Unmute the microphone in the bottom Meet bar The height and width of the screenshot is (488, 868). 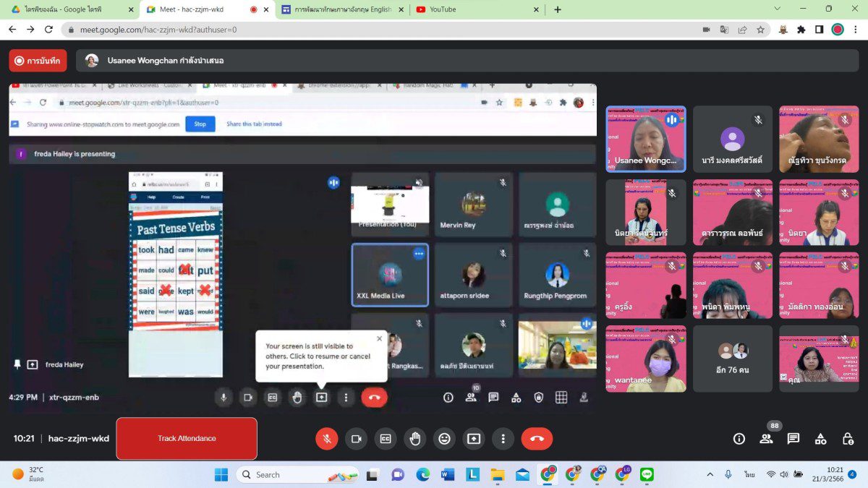point(327,438)
